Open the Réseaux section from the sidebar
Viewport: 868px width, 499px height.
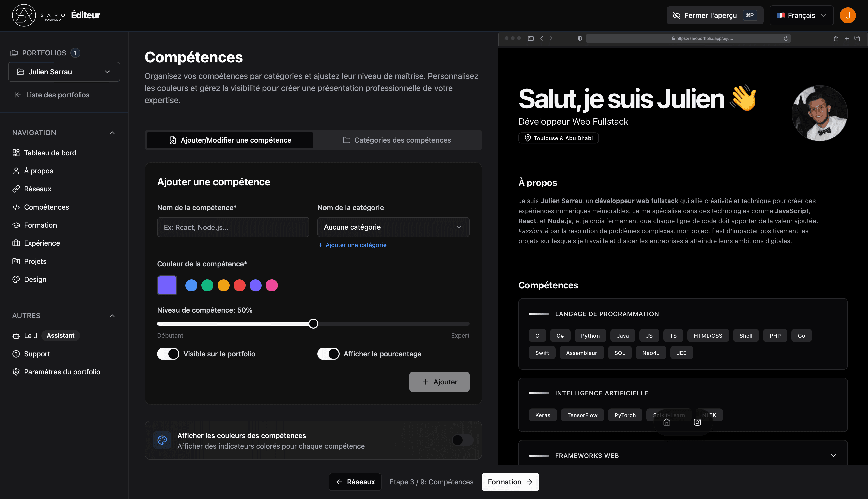point(16,189)
